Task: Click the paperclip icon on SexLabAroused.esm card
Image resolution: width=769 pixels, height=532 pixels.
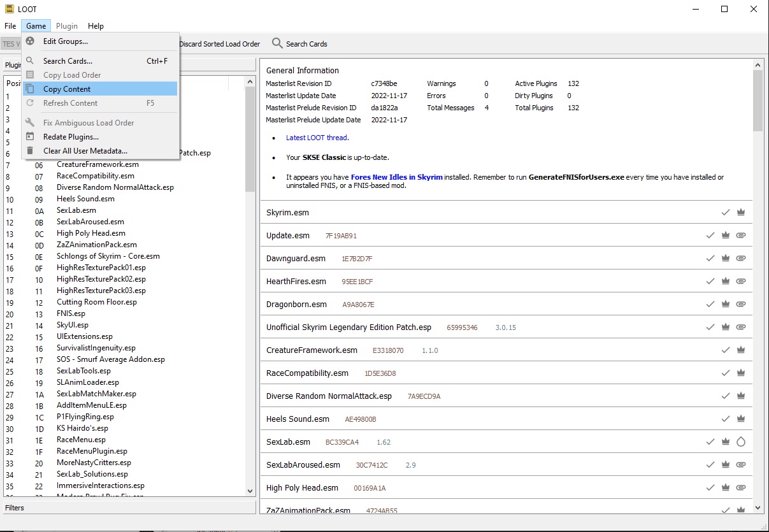Action: point(740,464)
